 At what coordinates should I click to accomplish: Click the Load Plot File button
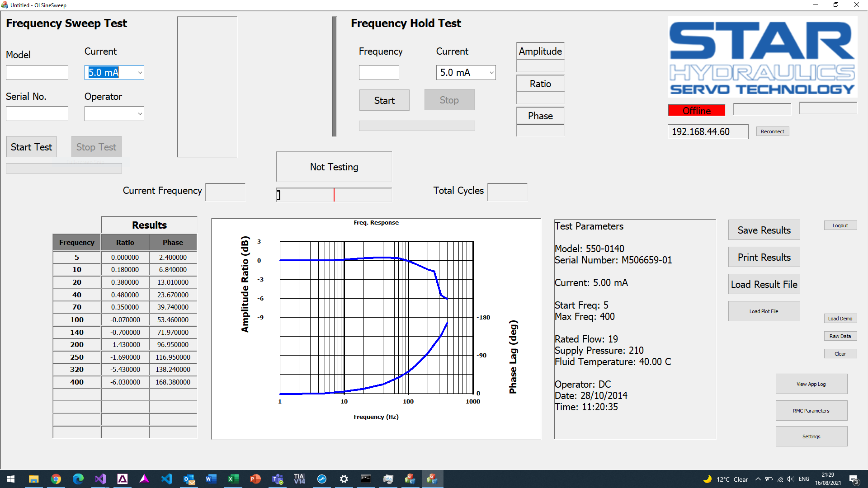coord(764,310)
